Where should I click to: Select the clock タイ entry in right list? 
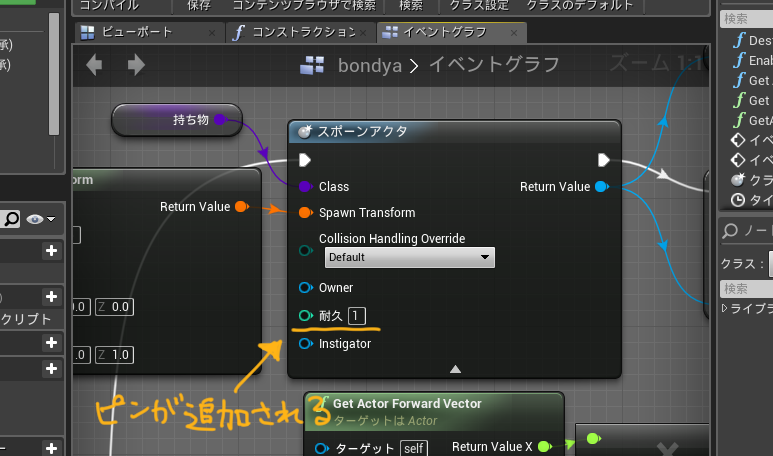(x=751, y=200)
